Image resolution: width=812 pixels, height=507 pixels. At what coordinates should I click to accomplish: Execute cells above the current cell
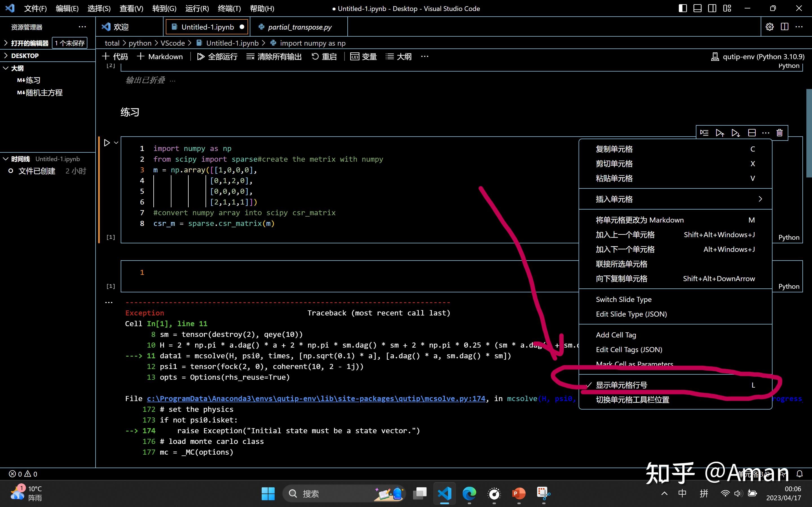(x=720, y=133)
